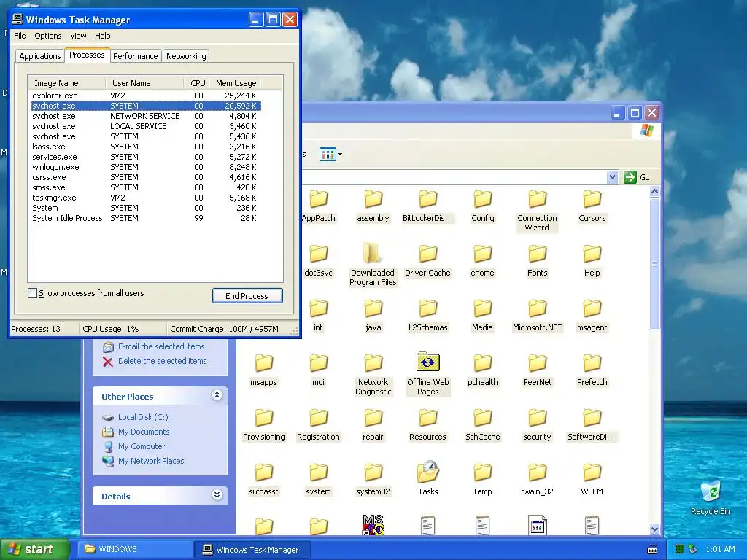Select the Microsoft.NET folder
This screenshot has width=747, height=560.
tap(538, 316)
